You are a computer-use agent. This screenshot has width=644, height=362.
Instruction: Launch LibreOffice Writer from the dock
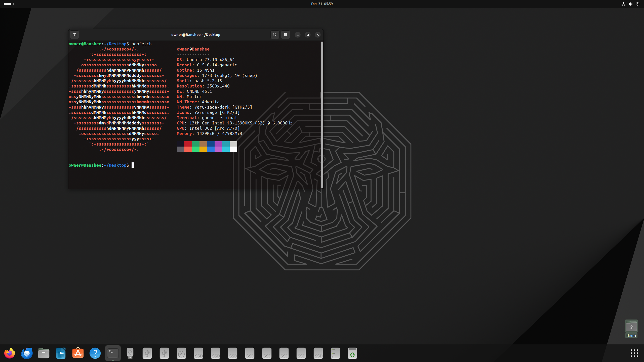(61, 353)
